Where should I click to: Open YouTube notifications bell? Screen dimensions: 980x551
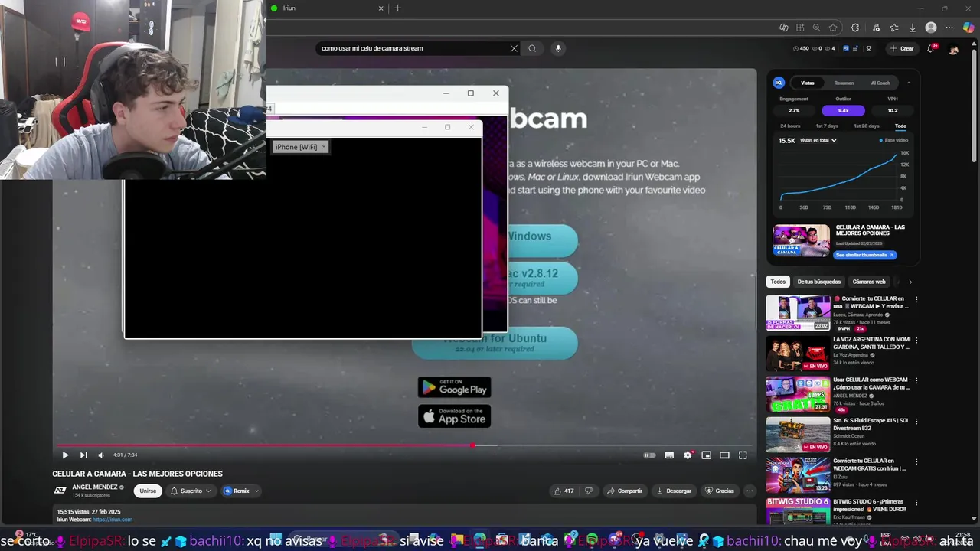pyautogui.click(x=932, y=48)
